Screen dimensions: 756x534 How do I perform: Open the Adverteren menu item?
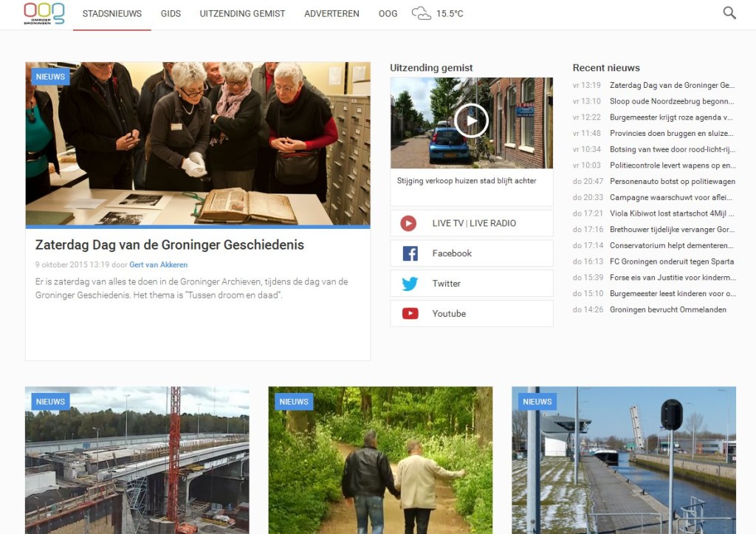coord(331,13)
